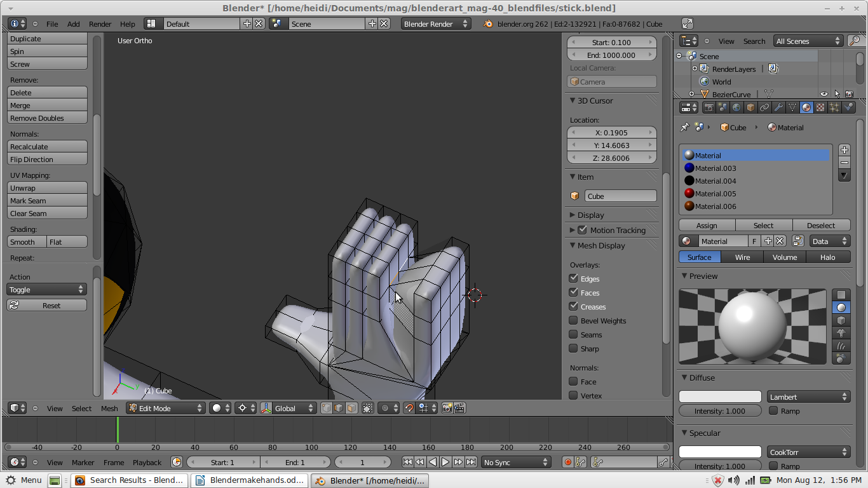Open the File menu
This screenshot has height=488, width=868.
pos(52,24)
